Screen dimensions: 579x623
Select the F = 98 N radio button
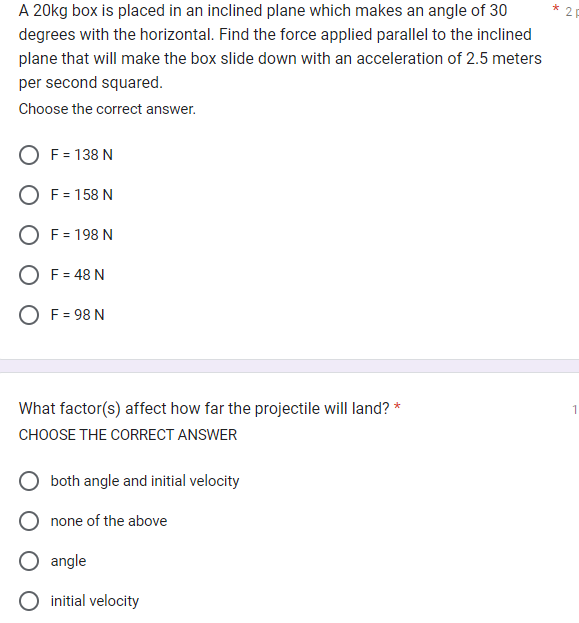pyautogui.click(x=29, y=315)
